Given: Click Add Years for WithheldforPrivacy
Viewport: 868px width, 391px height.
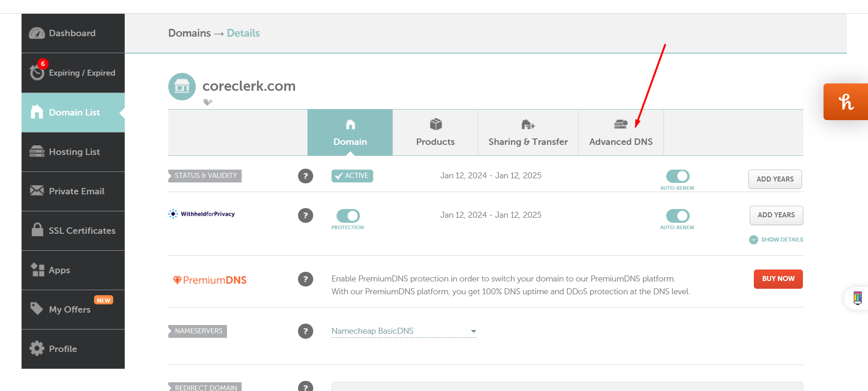Looking at the screenshot, I should point(776,215).
